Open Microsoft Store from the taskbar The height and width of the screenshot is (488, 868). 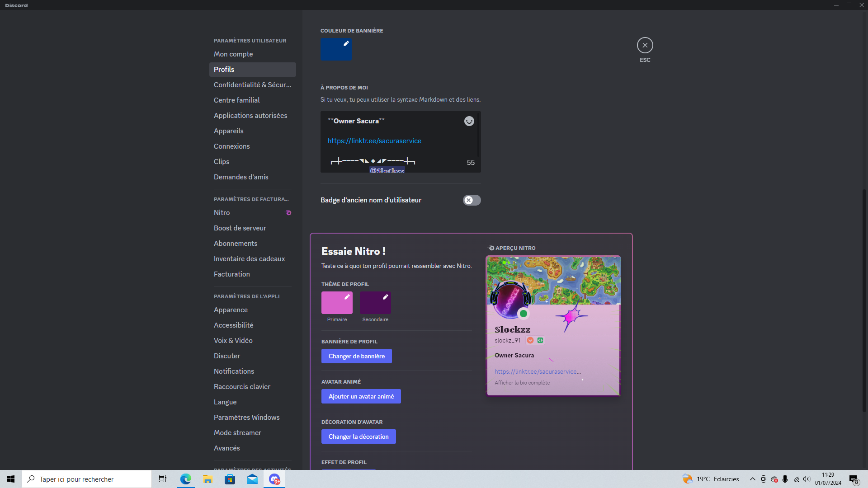(230, 479)
